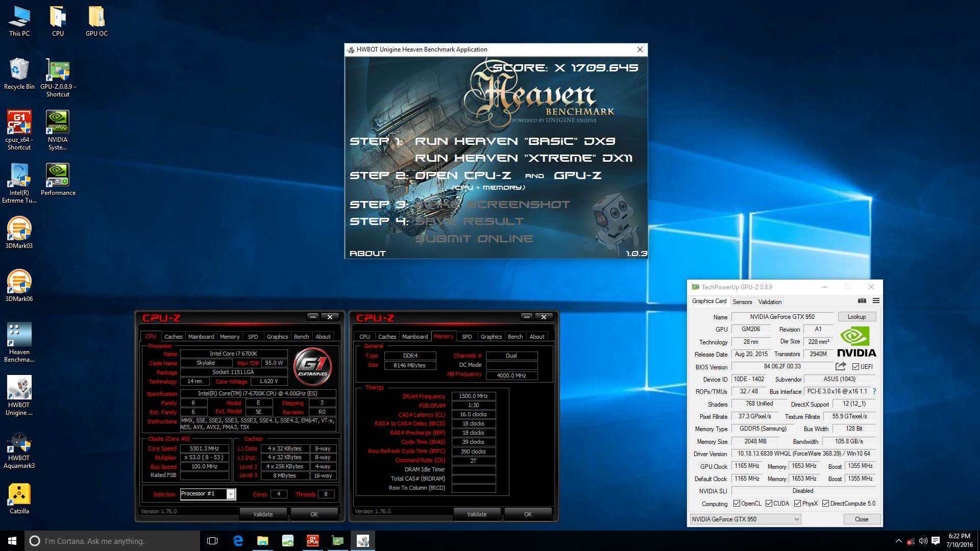Show hidden system tray icons chevron
This screenshot has width=980, height=551.
(898, 541)
